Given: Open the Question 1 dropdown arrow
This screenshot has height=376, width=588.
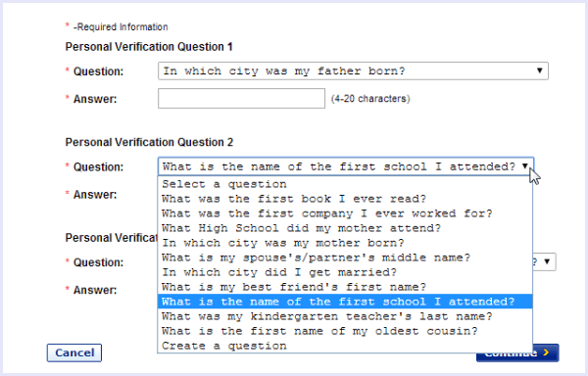Looking at the screenshot, I should pyautogui.click(x=540, y=70).
